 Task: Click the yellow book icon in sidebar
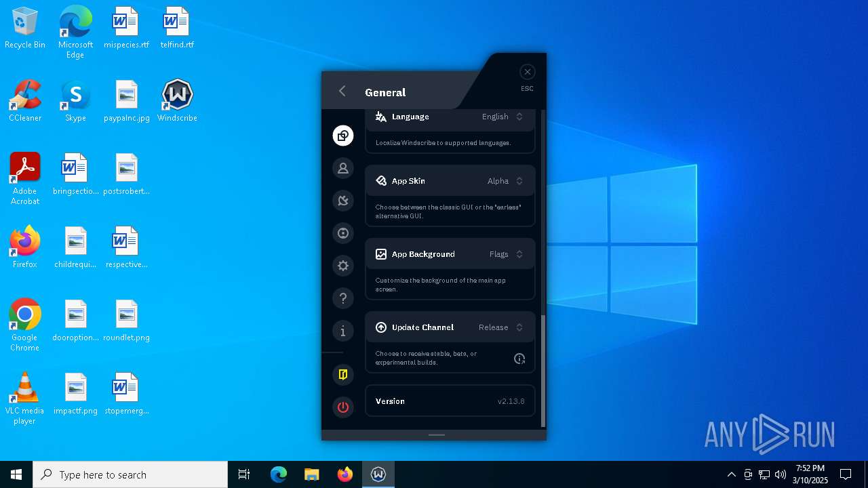343,375
